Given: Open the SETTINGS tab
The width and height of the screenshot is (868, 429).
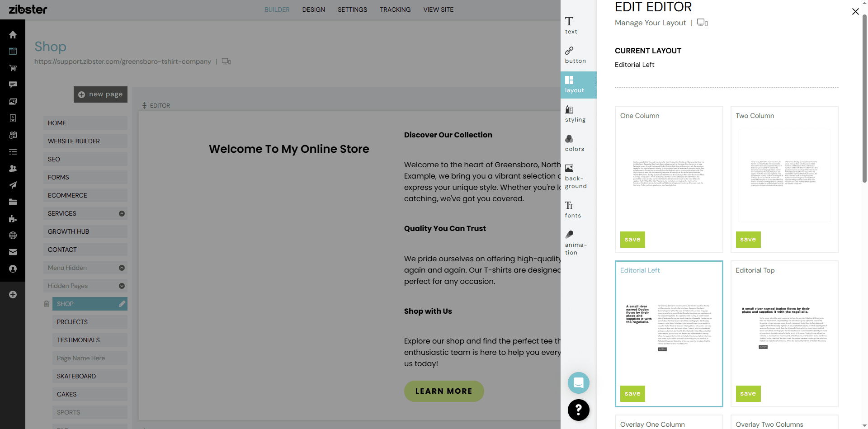Looking at the screenshot, I should (x=352, y=9).
